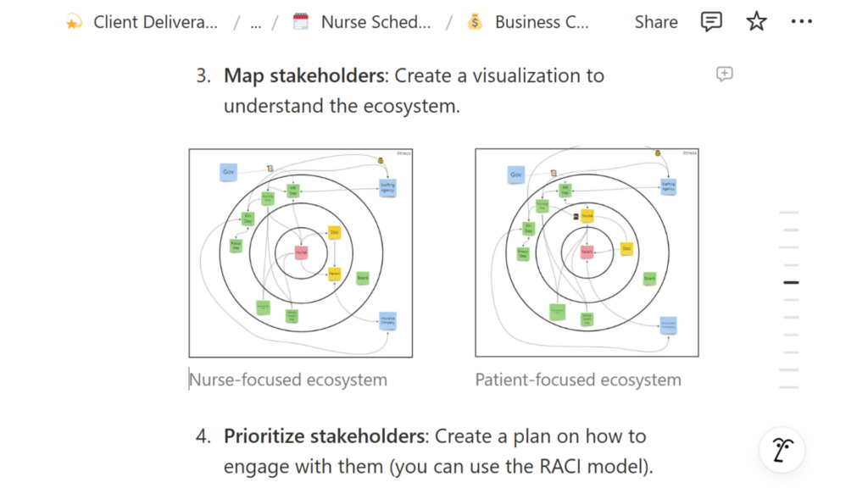Open Business Case breadcrumb page

542,22
